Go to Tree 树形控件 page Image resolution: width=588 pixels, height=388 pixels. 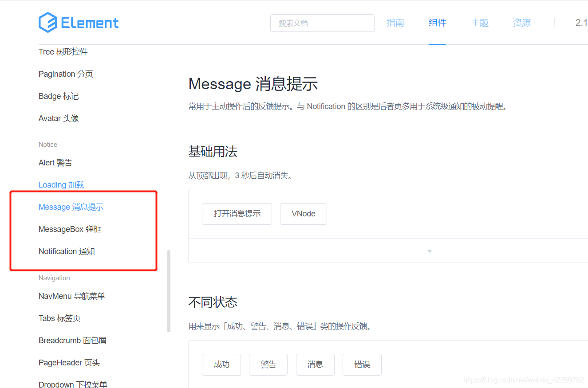point(63,52)
